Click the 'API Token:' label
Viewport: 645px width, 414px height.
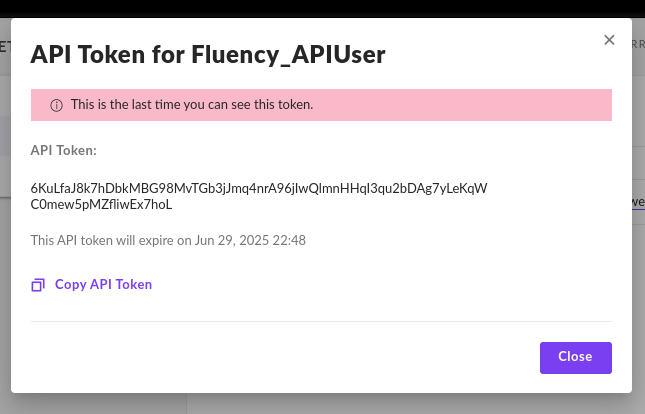[64, 150]
